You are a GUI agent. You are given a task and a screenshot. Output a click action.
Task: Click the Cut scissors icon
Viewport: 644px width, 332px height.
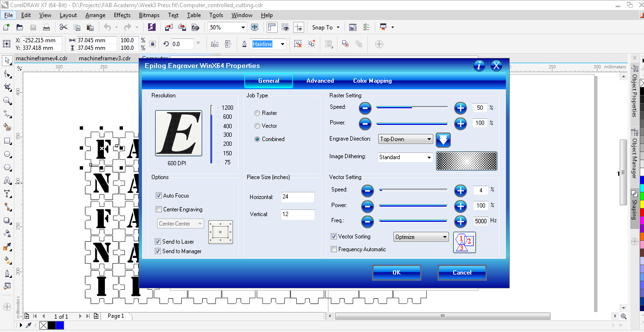point(63,27)
